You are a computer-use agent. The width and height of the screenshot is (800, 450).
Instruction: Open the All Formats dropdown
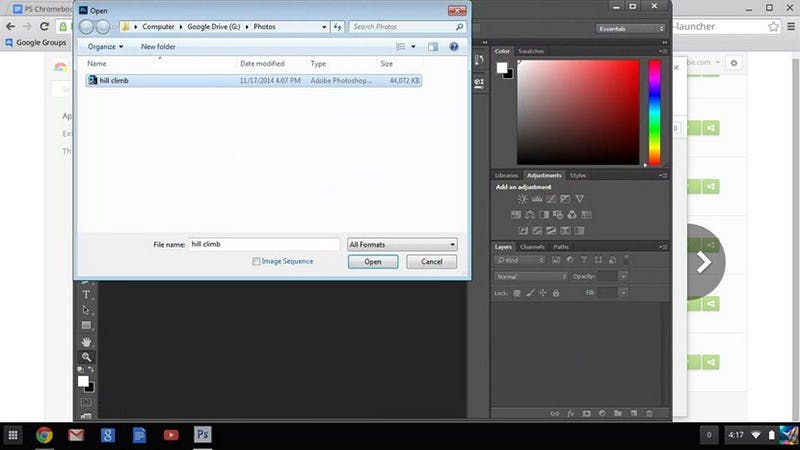(x=402, y=244)
